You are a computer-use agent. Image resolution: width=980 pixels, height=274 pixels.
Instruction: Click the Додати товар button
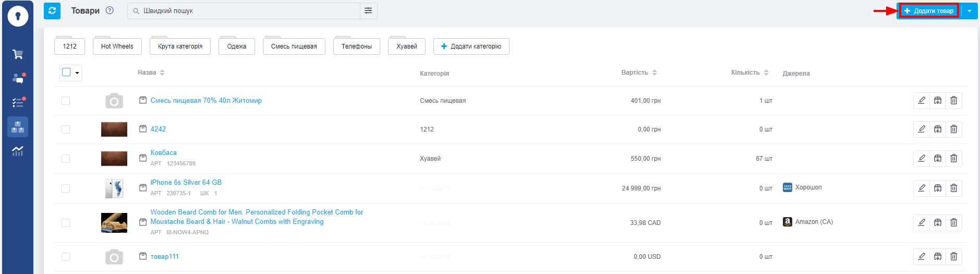(929, 11)
